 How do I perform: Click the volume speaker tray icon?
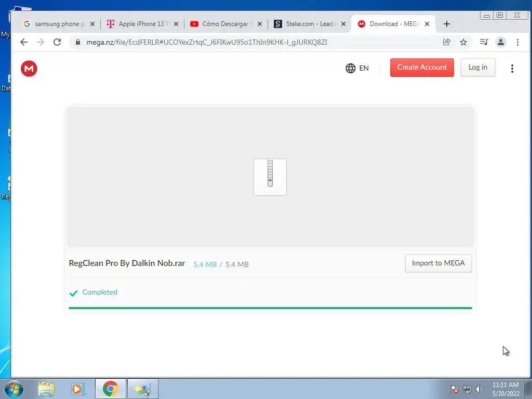click(480, 389)
